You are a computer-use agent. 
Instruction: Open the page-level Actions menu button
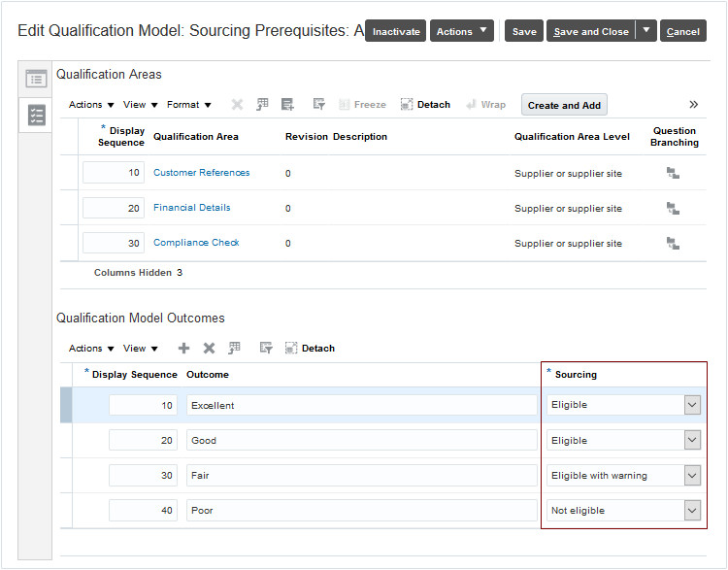tap(461, 31)
